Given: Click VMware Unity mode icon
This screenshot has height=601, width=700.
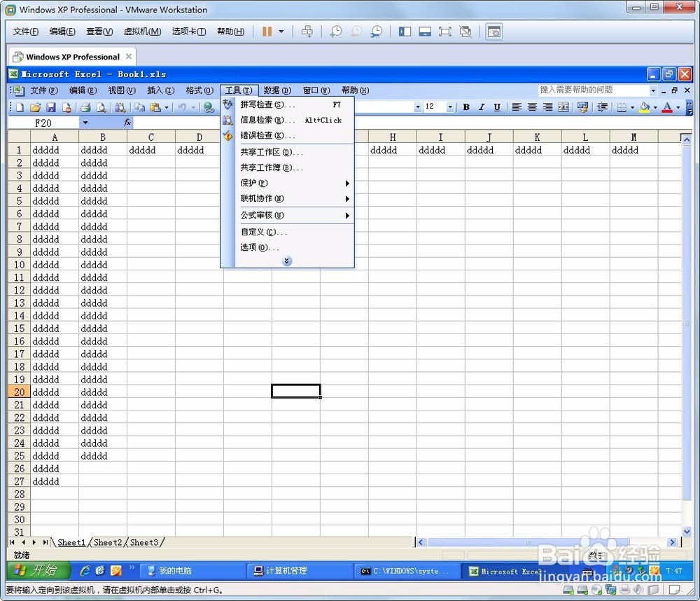Looking at the screenshot, I should [465, 32].
